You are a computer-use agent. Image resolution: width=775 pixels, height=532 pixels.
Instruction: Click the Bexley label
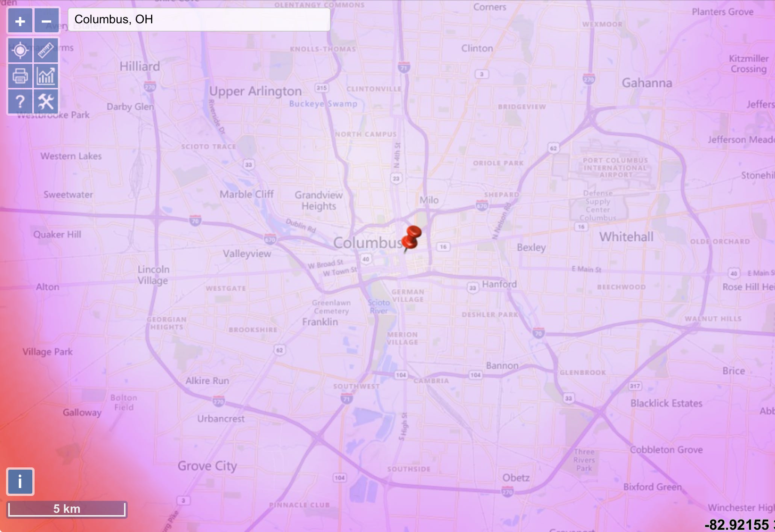click(x=531, y=248)
